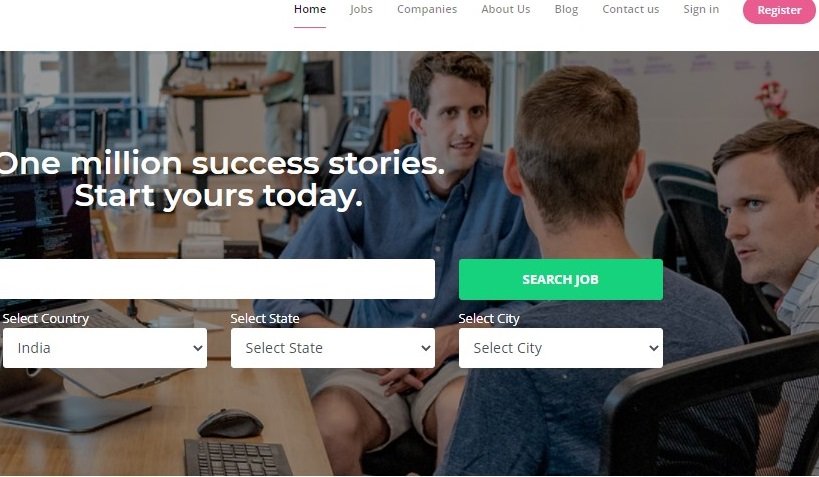Click the Select State label text

click(x=265, y=318)
